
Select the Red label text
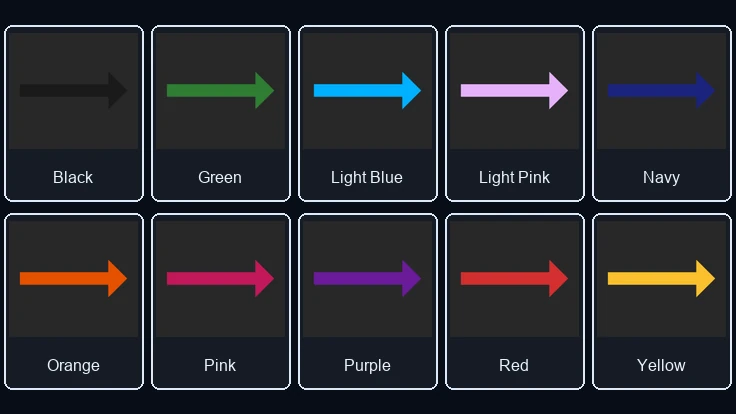[514, 365]
